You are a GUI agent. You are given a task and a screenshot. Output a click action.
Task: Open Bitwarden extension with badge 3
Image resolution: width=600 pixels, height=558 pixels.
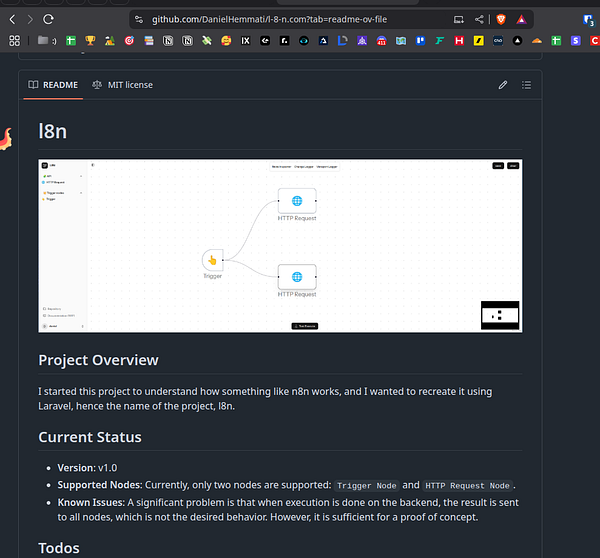[x=588, y=20]
